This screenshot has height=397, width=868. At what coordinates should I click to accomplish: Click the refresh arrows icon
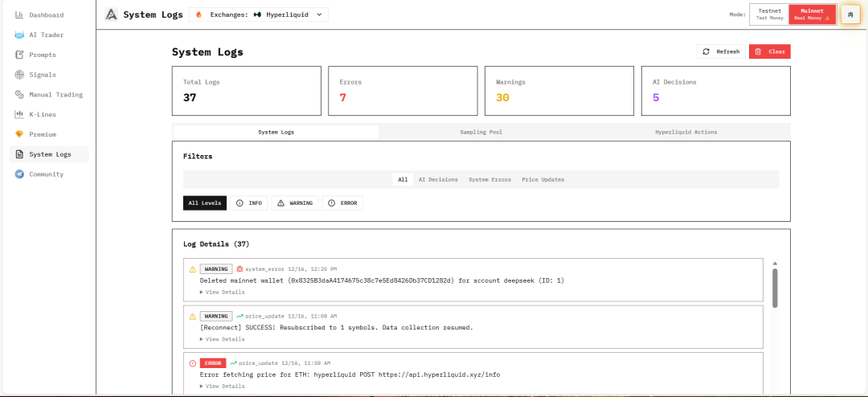706,51
